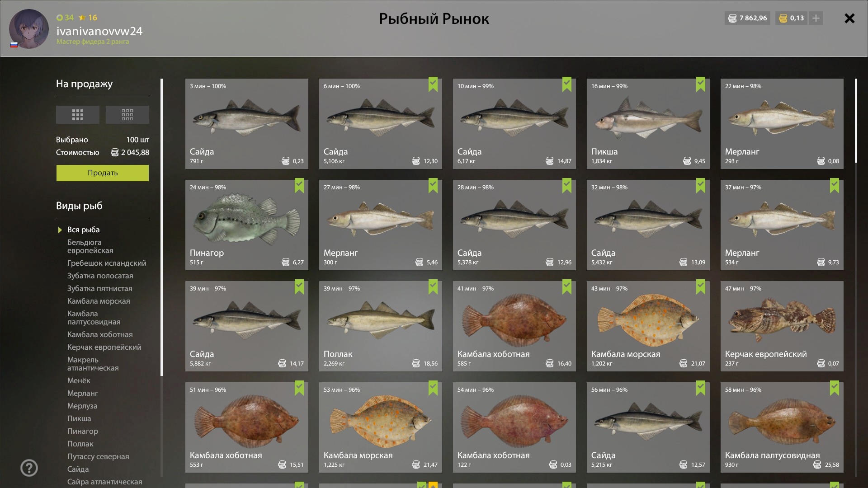Click the Продать sell button
This screenshot has height=488, width=868.
[x=103, y=173]
